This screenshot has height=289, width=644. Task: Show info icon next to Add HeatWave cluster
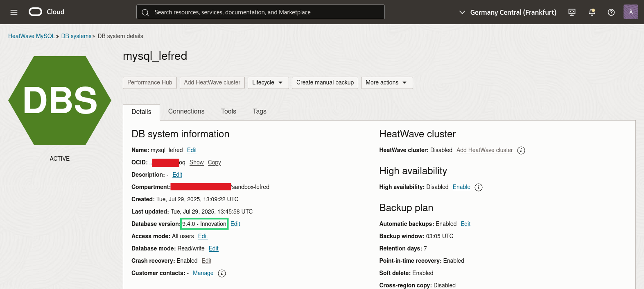click(521, 150)
